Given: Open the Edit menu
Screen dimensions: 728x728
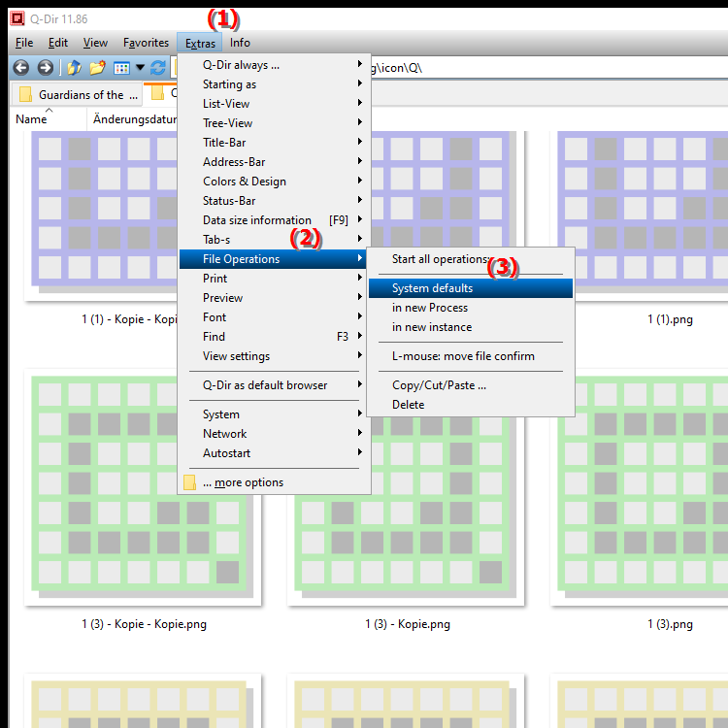Looking at the screenshot, I should 58,43.
